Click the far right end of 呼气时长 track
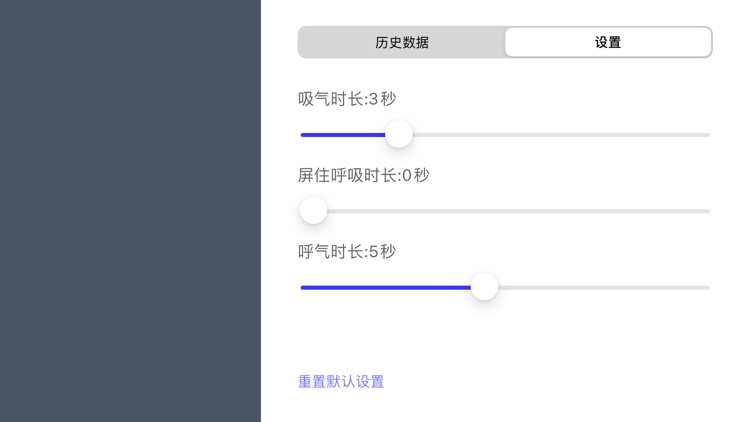This screenshot has height=422, width=750. pos(706,287)
